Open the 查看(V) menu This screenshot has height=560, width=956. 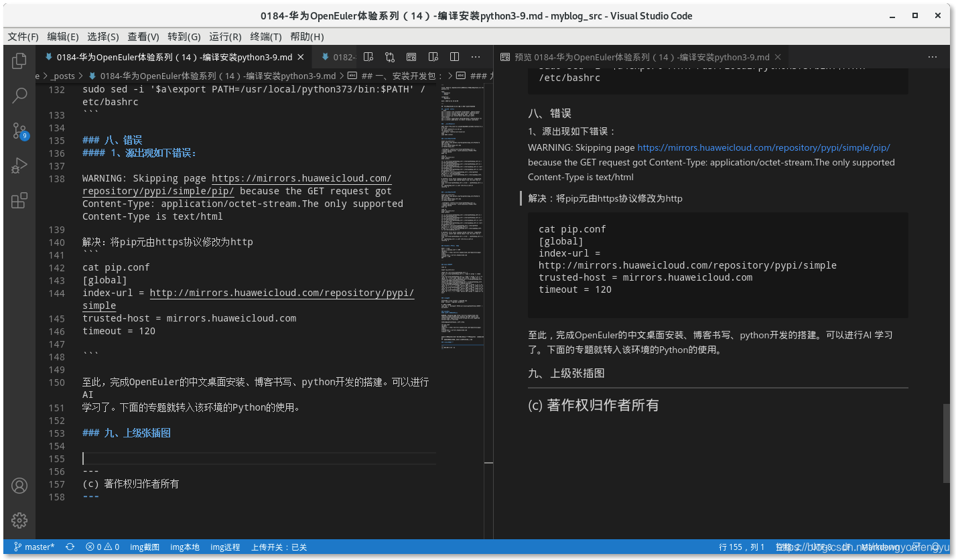[x=143, y=36]
